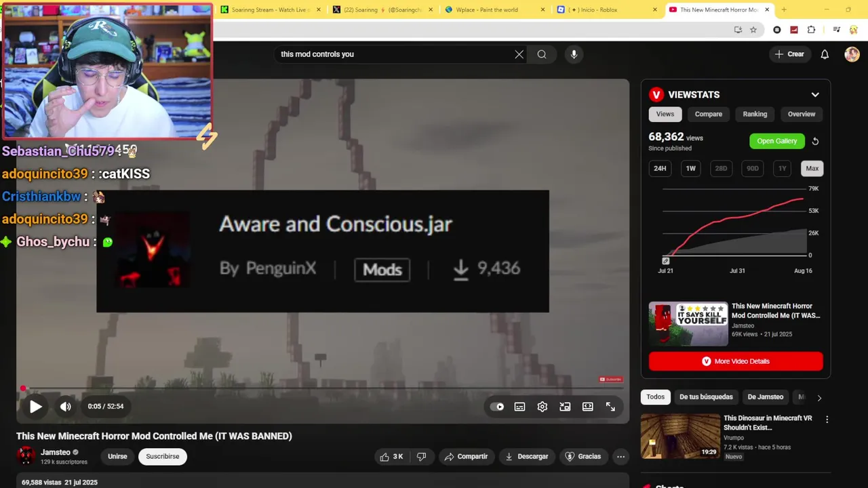868x488 pixels.
Task: Click the install app icon in address bar
Action: coord(738,30)
